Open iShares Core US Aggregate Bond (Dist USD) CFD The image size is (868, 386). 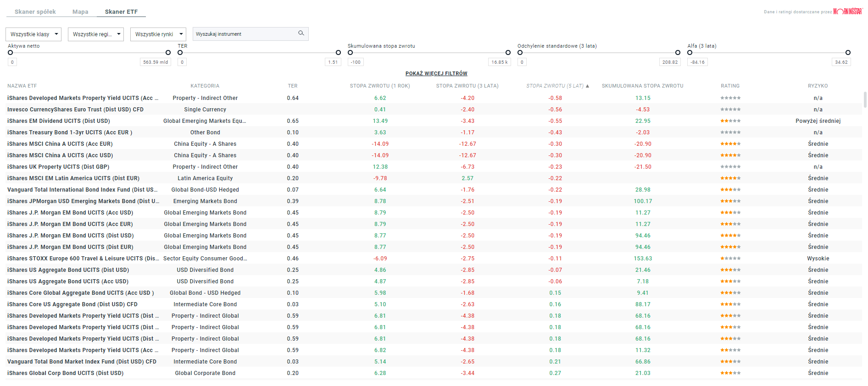[x=72, y=304]
